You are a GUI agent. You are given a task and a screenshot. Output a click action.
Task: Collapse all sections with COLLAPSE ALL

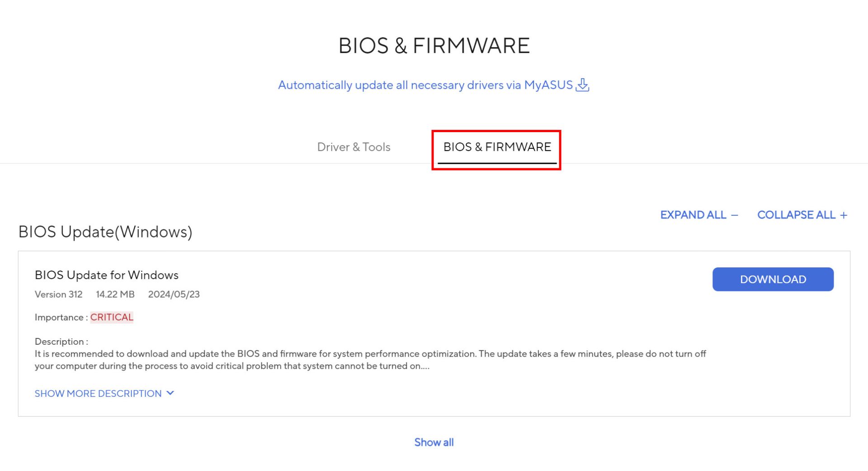[796, 215]
